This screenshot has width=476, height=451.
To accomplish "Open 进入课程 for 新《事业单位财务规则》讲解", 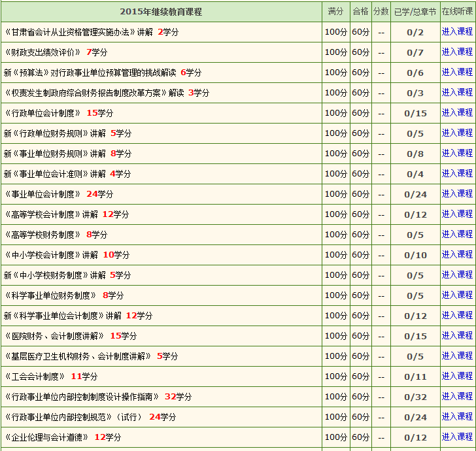I will coord(457,153).
